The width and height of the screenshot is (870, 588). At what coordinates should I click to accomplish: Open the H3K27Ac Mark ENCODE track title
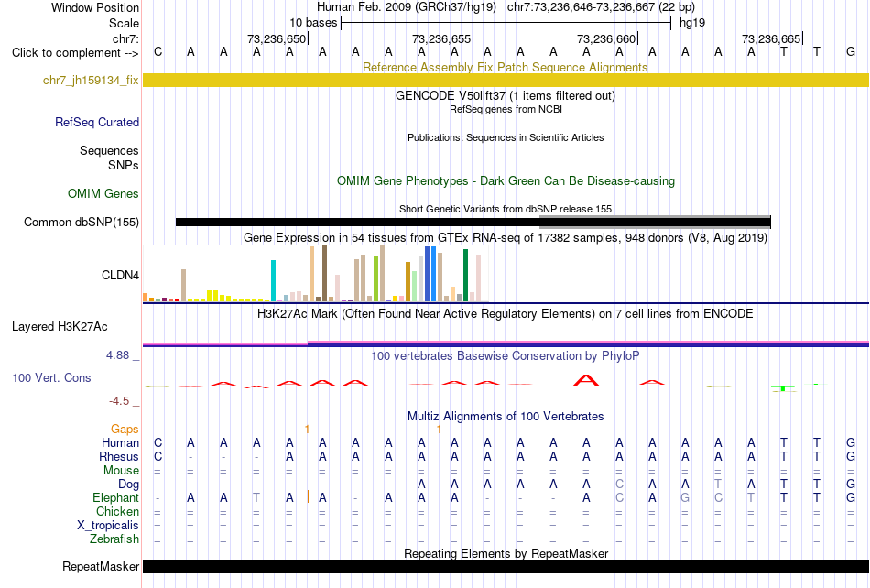[x=506, y=314]
